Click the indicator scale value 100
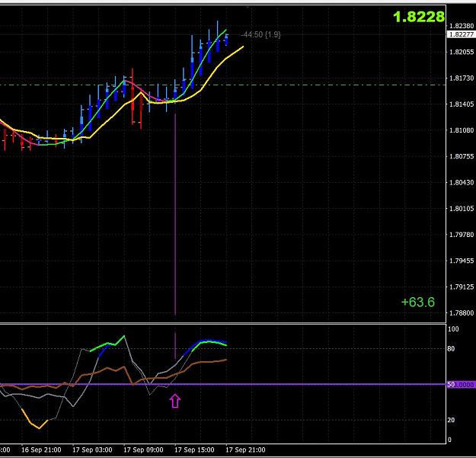This screenshot has height=458, width=476. coord(453,329)
